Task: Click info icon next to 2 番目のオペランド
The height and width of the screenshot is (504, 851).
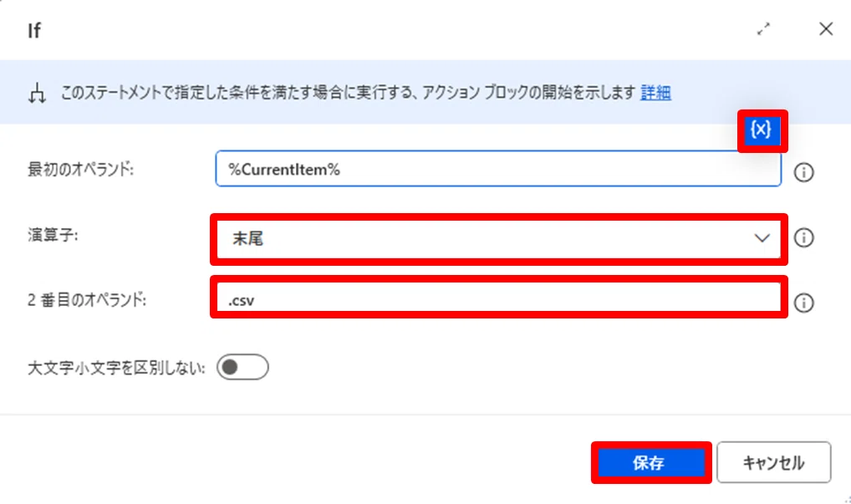Action: 803,303
